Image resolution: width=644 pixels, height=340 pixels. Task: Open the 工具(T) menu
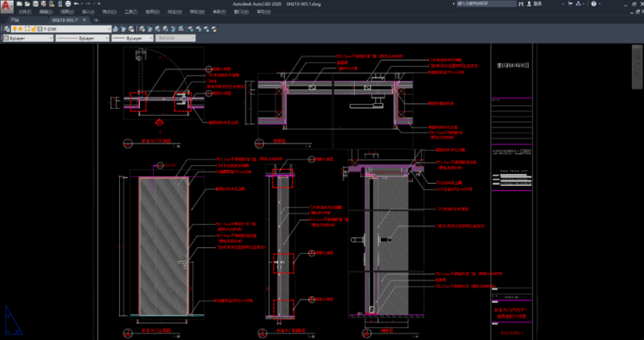coord(130,12)
